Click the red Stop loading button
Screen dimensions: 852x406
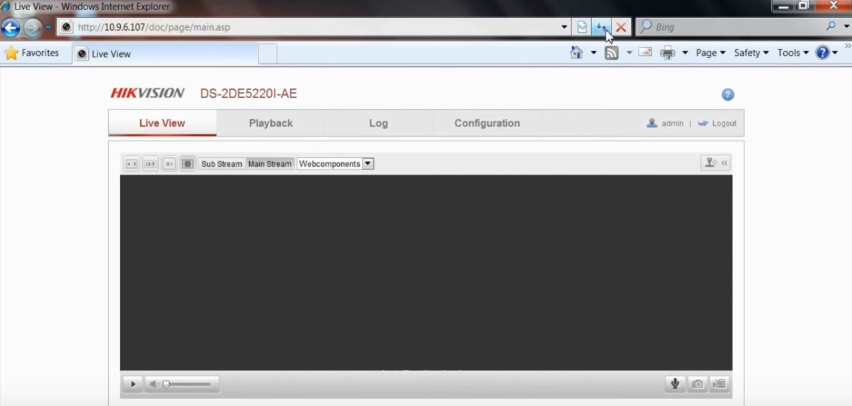tap(621, 27)
